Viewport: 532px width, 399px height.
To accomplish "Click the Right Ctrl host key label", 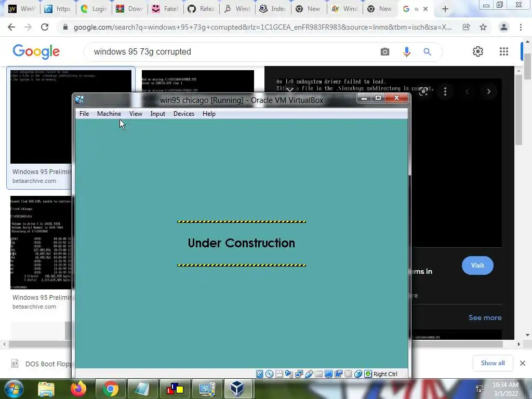I will (x=385, y=374).
